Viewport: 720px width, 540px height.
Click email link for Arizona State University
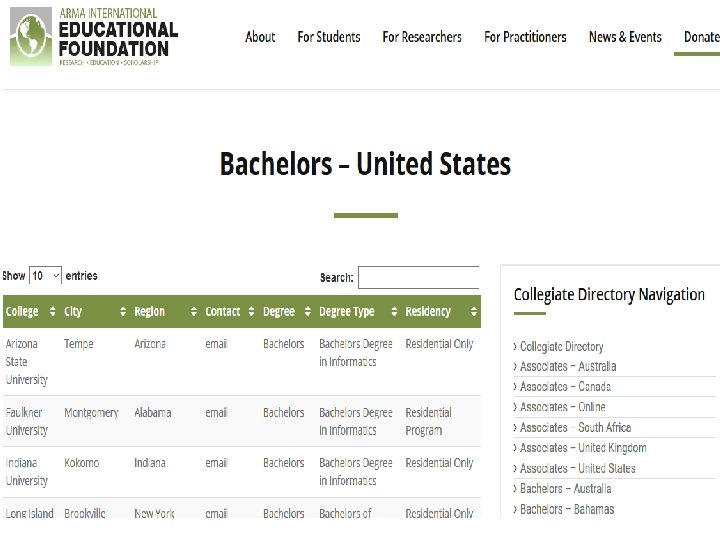(216, 344)
